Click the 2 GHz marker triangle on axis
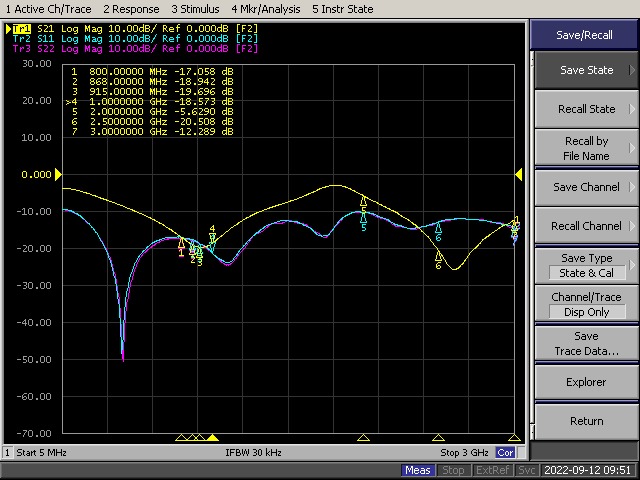The image size is (640, 480). [364, 438]
